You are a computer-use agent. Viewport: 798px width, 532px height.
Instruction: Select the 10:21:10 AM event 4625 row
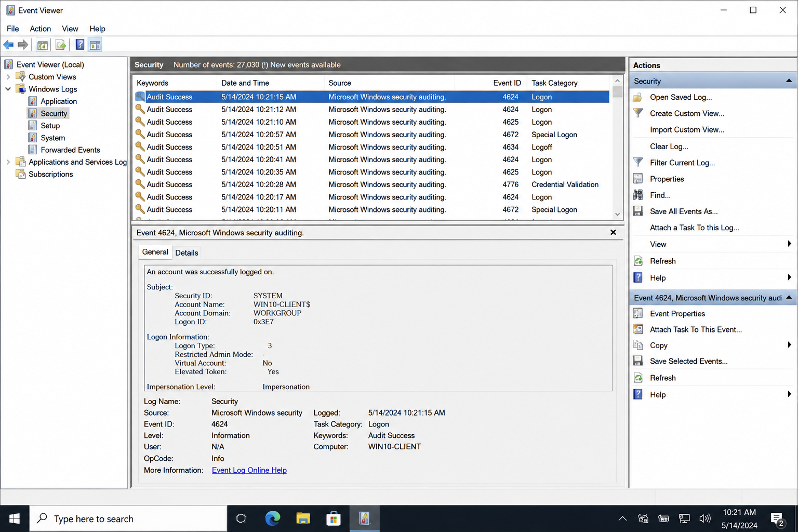pos(371,122)
